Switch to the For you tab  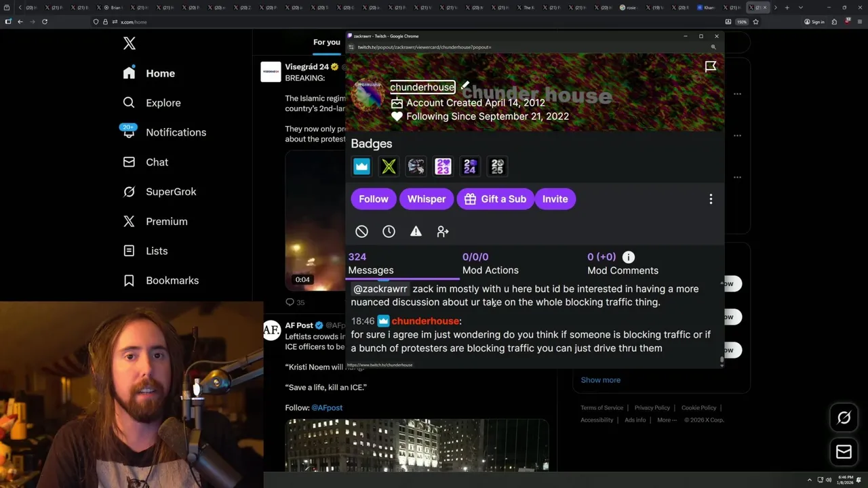[327, 42]
